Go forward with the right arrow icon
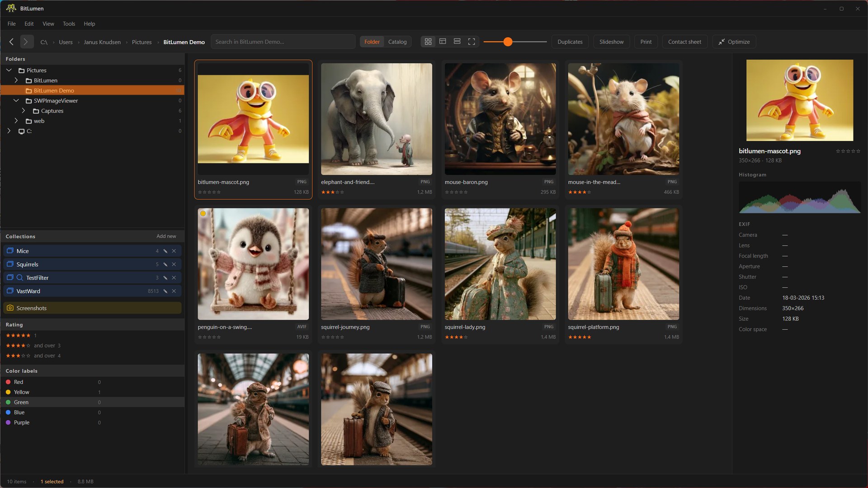This screenshot has width=868, height=488. pos(26,42)
